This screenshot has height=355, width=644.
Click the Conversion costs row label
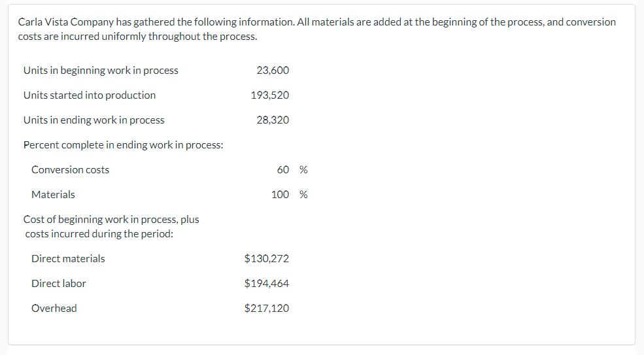[x=70, y=170]
